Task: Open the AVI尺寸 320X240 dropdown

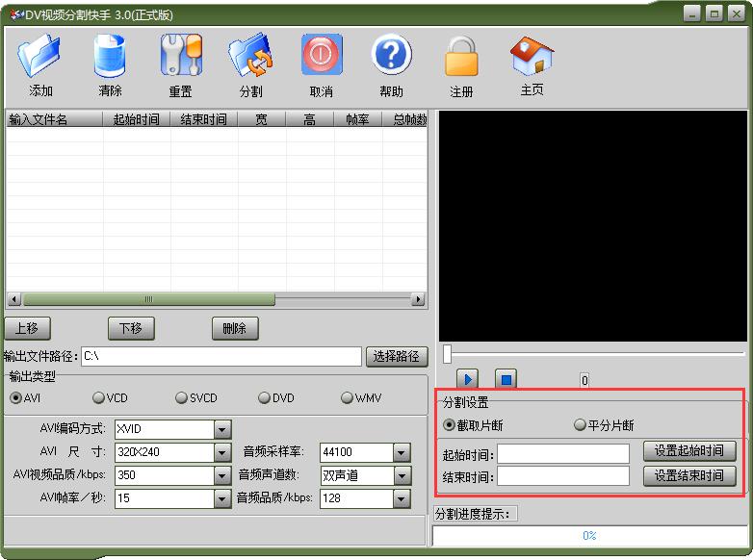Action: [x=222, y=452]
